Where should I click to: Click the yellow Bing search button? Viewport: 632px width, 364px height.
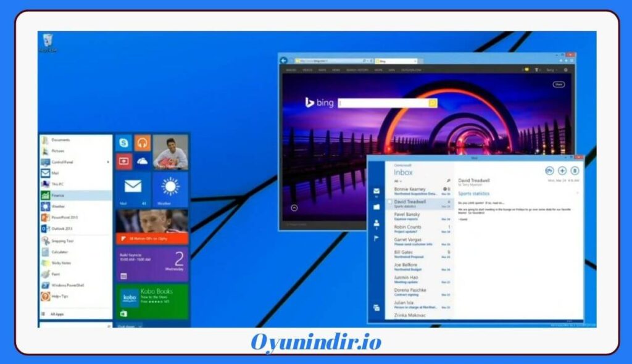point(433,103)
